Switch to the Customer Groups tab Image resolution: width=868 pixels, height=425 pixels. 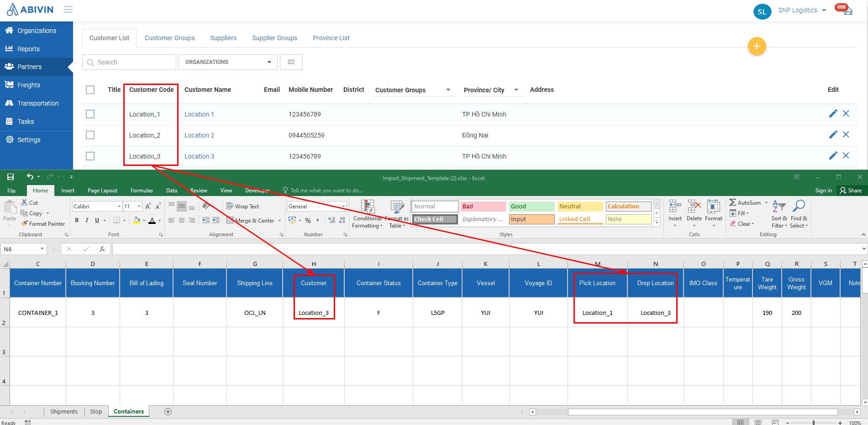[x=169, y=38]
